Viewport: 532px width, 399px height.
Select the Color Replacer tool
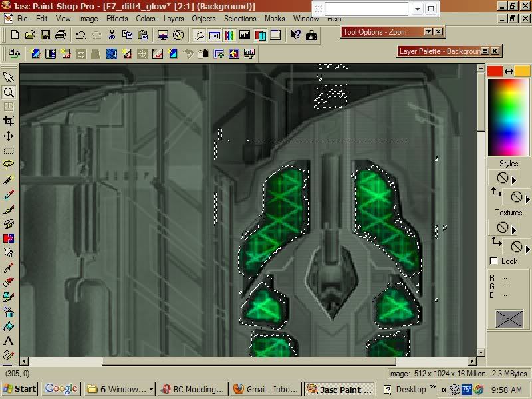tap(9, 239)
